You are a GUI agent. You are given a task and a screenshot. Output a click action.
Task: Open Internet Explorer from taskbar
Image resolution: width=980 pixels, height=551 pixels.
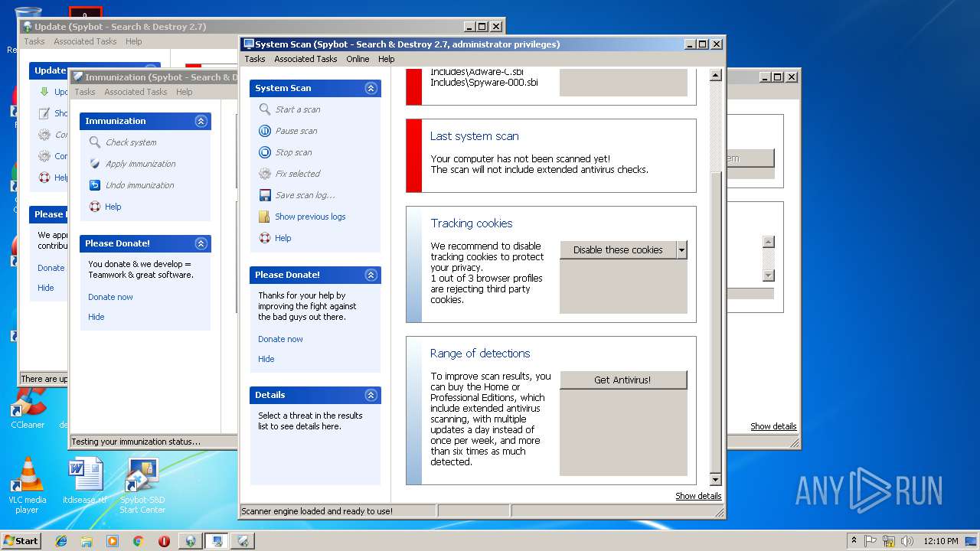pos(61,541)
